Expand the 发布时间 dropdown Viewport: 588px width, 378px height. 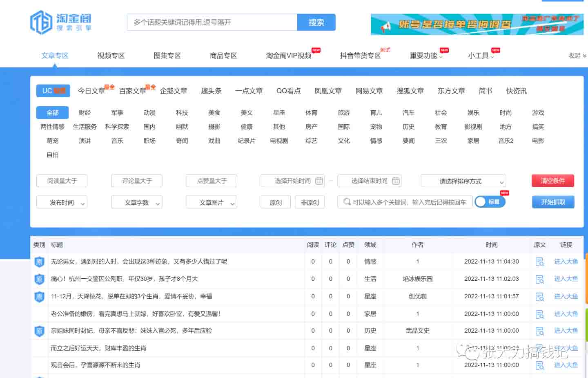click(x=62, y=202)
